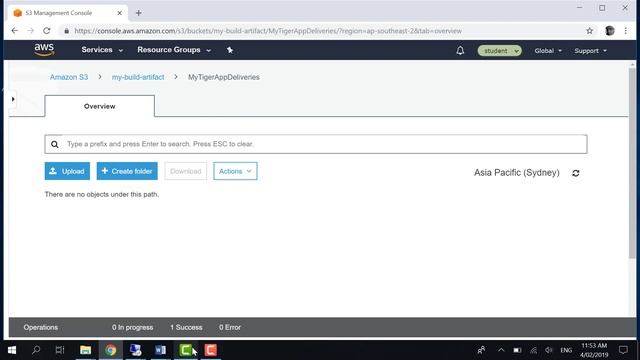
Task: Click the prefix search input field
Action: (x=316, y=144)
